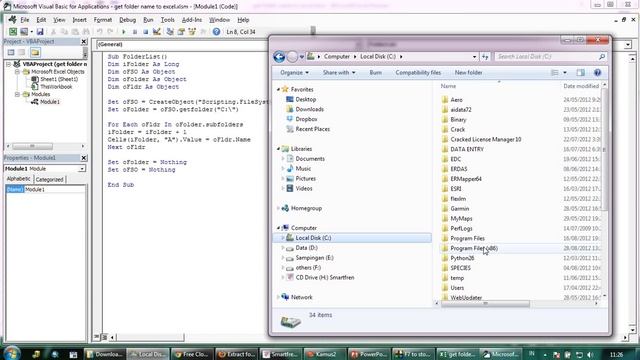
Task: Click the Find binoculars icon in toolbar
Action: coord(86,31)
